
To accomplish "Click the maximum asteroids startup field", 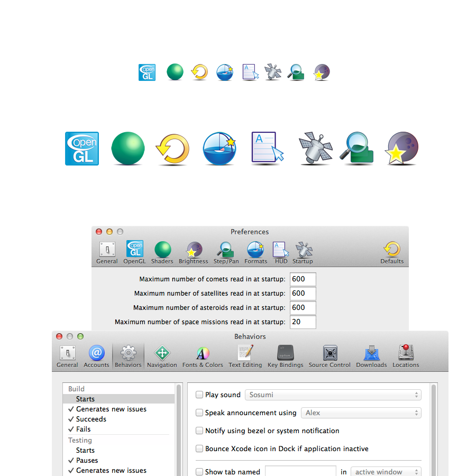I will [x=303, y=307].
